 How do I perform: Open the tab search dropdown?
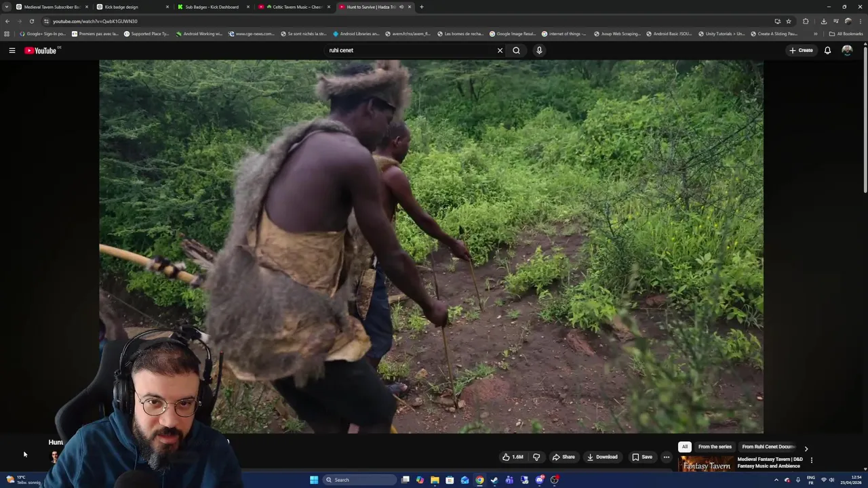[7, 7]
